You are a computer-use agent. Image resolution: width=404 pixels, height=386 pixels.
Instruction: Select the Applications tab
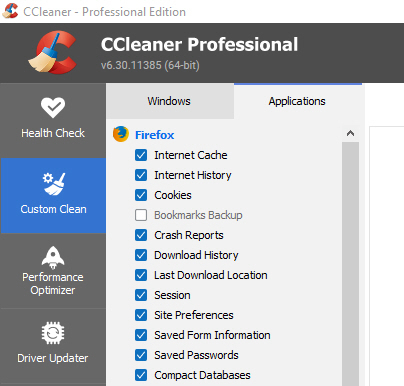click(298, 101)
